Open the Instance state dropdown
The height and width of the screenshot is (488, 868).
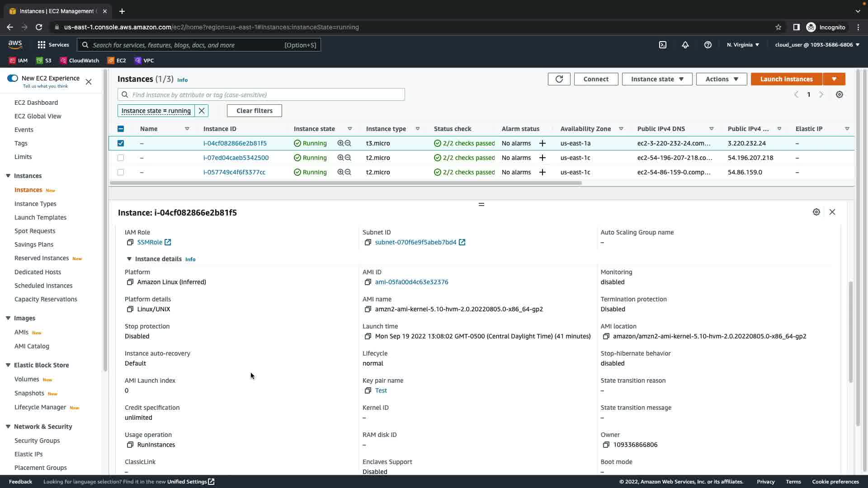point(656,79)
